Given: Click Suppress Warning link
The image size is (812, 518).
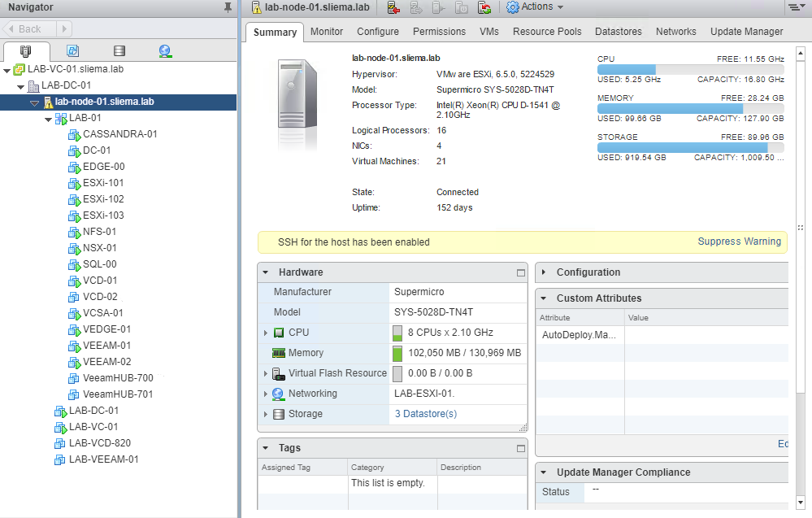Looking at the screenshot, I should pyautogui.click(x=739, y=242).
